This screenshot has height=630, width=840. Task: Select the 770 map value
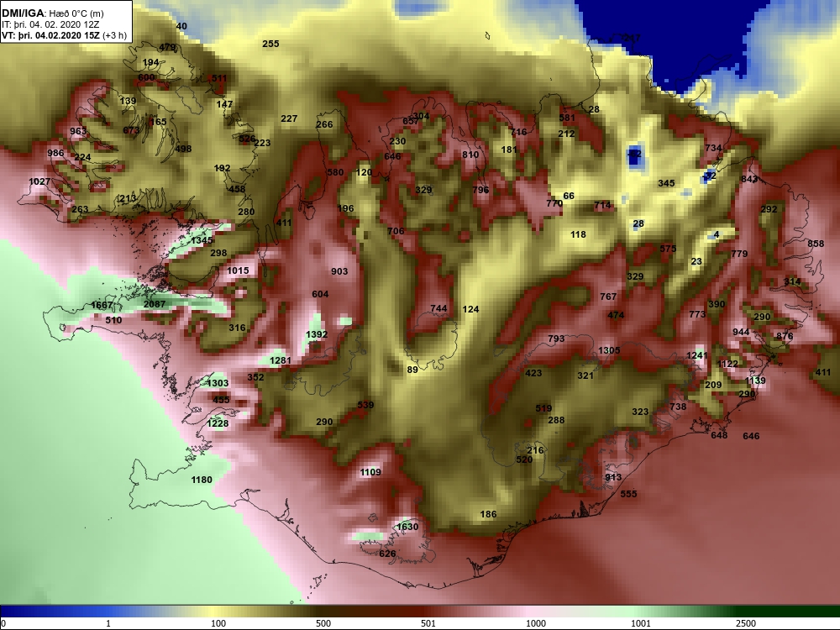(x=554, y=203)
